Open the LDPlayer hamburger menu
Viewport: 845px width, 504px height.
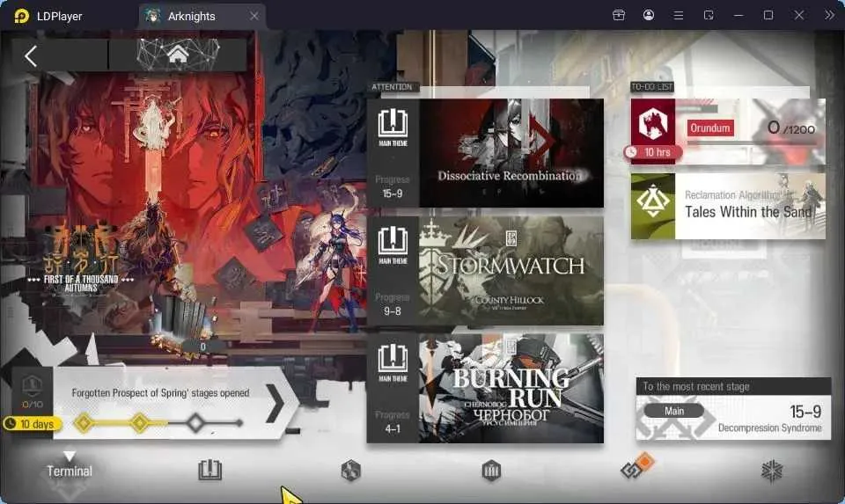[x=679, y=15]
